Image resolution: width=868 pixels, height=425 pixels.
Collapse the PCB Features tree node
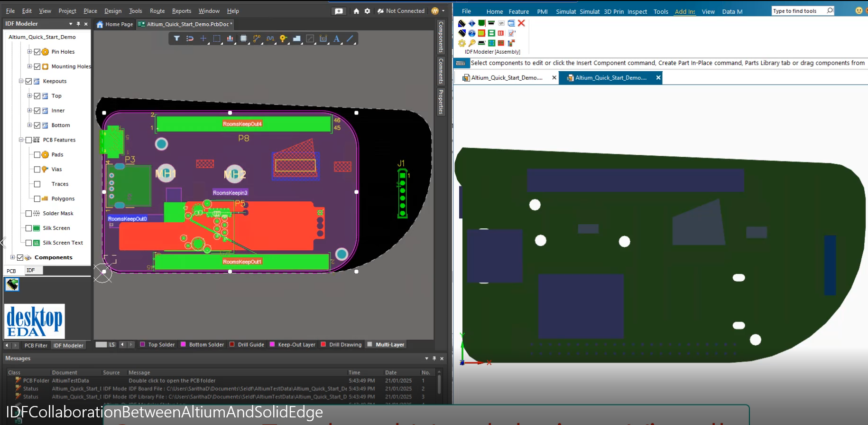coord(21,140)
